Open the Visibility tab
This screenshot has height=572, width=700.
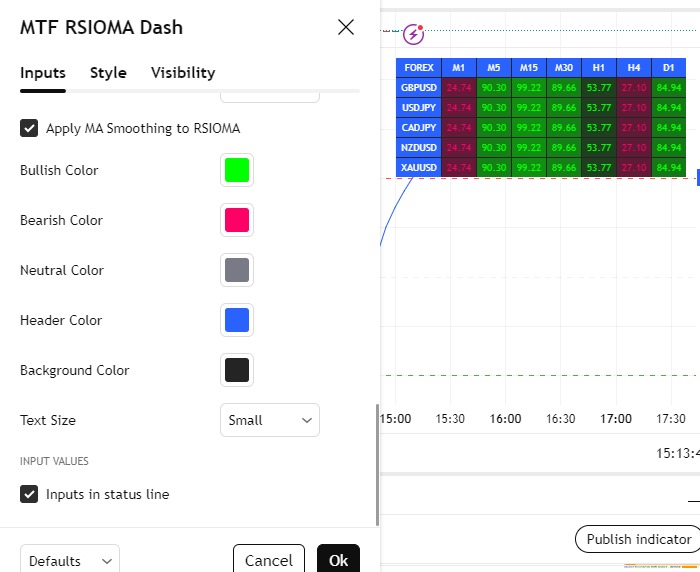click(183, 73)
